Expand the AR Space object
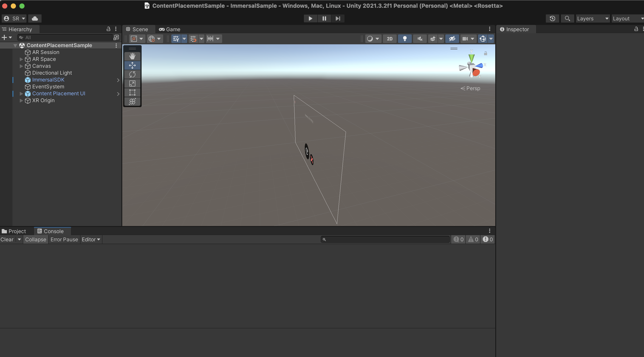 (x=21, y=59)
